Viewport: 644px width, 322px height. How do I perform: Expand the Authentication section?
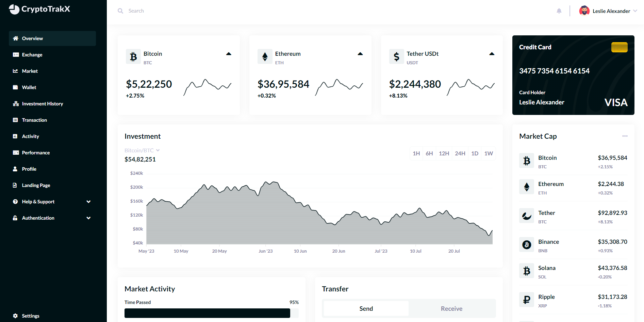(38, 218)
